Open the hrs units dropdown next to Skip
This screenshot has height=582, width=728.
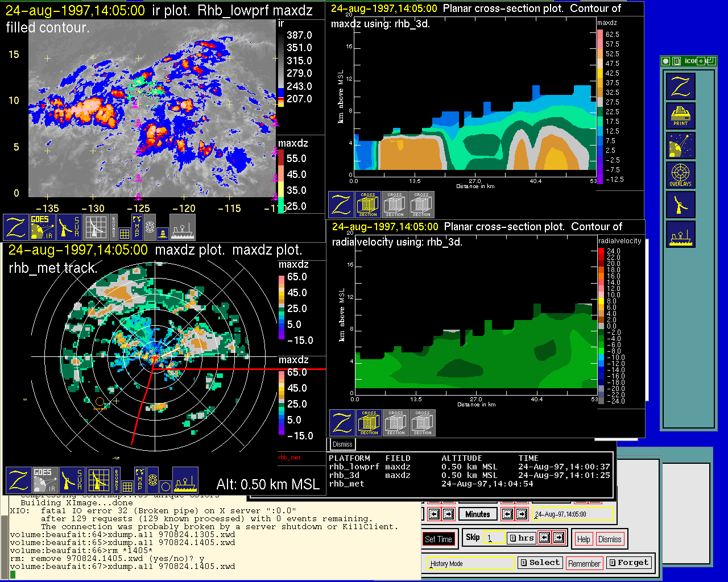tap(521, 538)
